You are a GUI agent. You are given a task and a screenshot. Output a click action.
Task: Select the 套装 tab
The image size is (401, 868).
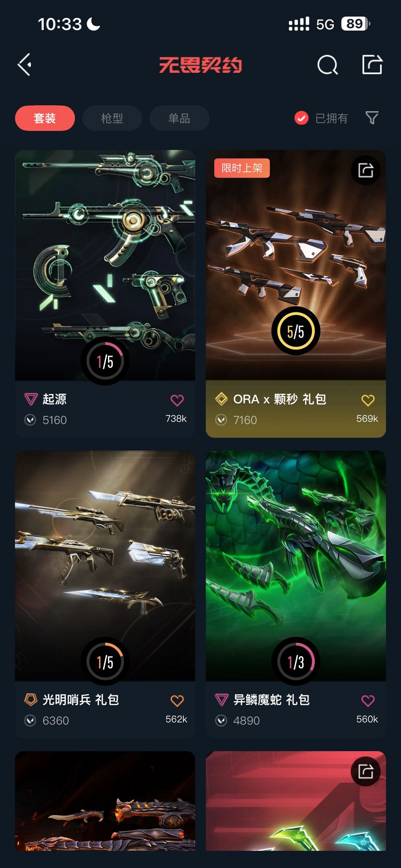(x=45, y=118)
